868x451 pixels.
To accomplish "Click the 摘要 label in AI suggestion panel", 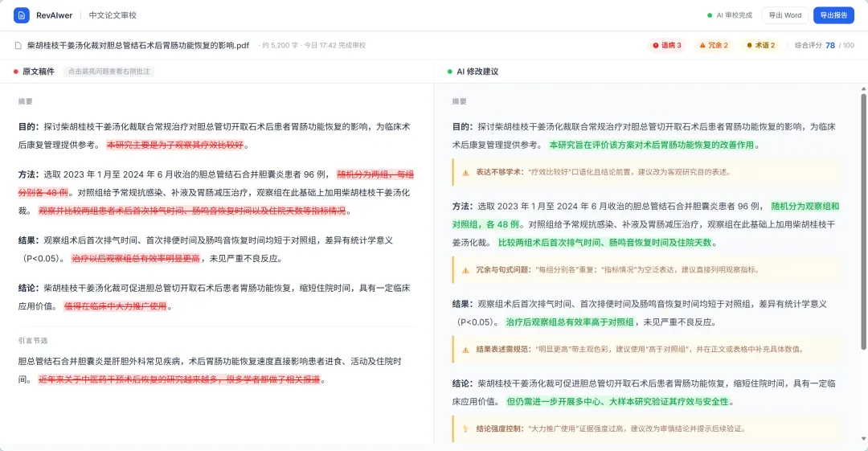I will click(460, 101).
